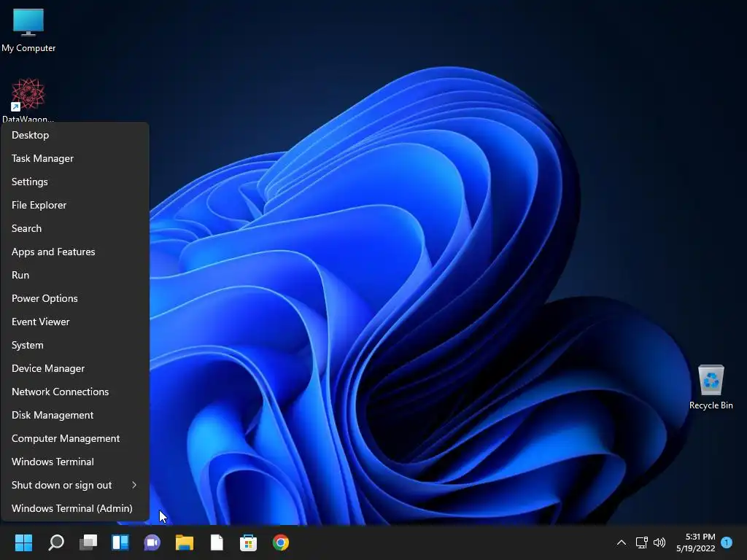The width and height of the screenshot is (747, 560).
Task: Select the My Computer desktop icon
Action: coord(28,30)
